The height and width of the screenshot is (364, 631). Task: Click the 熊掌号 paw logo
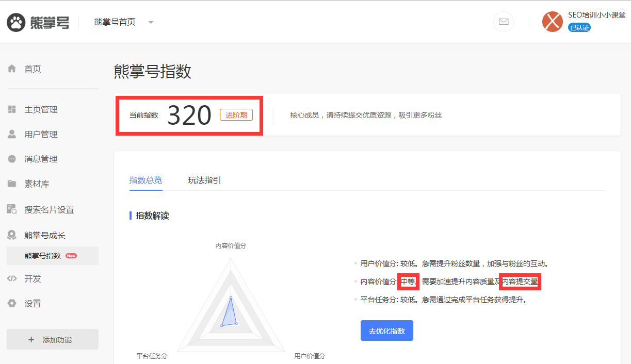pyautogui.click(x=16, y=22)
